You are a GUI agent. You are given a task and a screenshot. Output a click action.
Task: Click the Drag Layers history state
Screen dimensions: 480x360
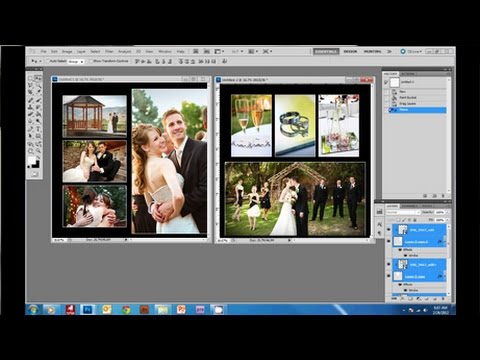click(x=407, y=104)
